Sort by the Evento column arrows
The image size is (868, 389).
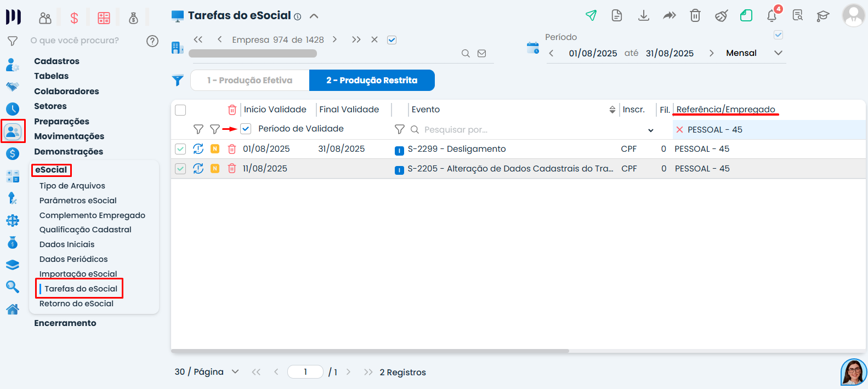point(612,110)
